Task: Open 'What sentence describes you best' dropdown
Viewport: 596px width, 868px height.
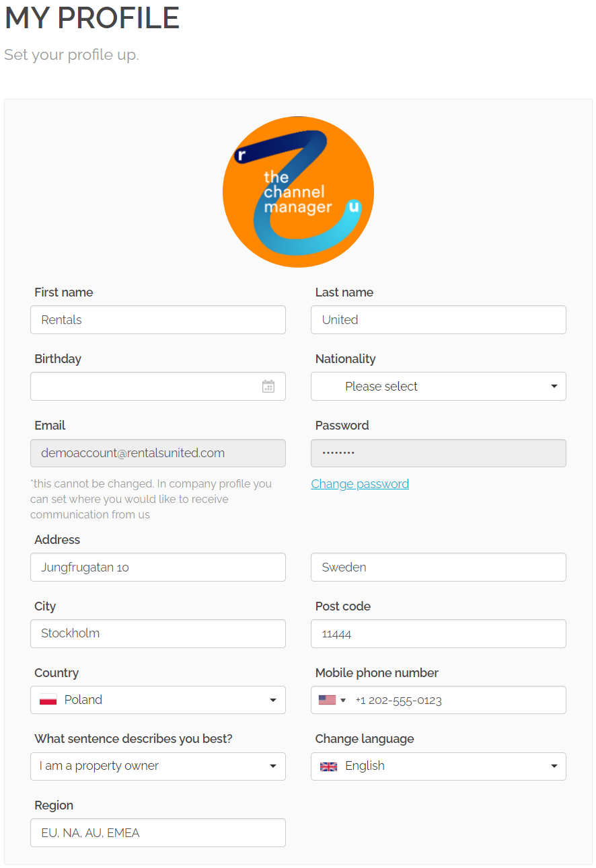Action: coord(158,766)
